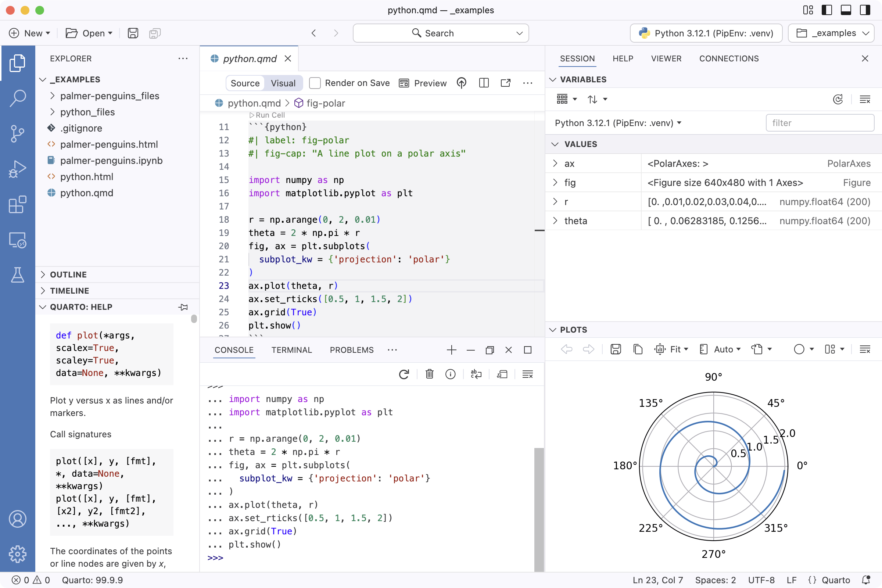
Task: Open the Explorer view in activity bar
Action: 17,63
